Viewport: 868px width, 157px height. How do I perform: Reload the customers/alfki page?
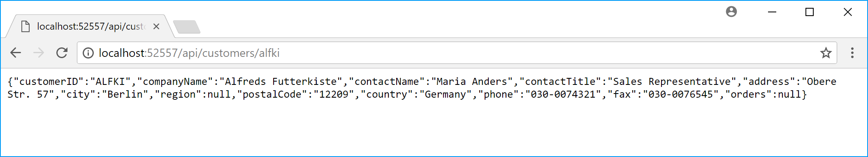coord(62,53)
